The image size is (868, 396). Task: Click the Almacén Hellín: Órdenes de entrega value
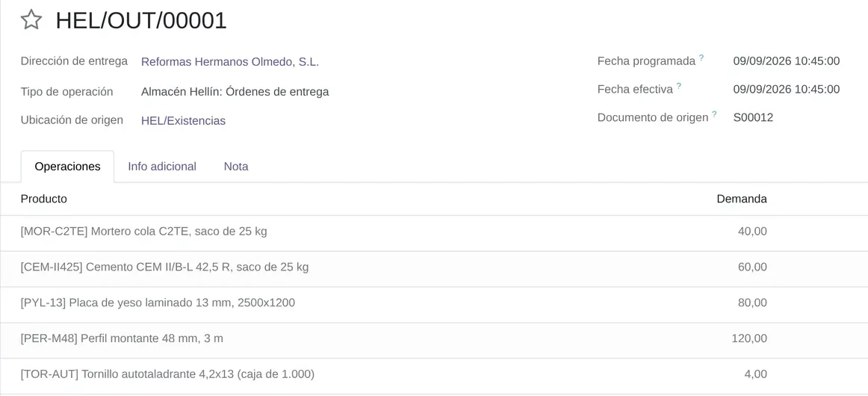point(235,92)
